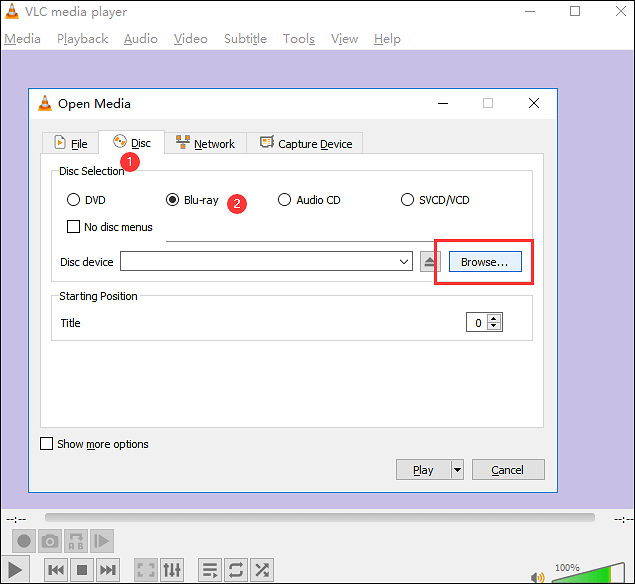The image size is (635, 584).
Task: Click the eject disc icon
Action: (429, 262)
